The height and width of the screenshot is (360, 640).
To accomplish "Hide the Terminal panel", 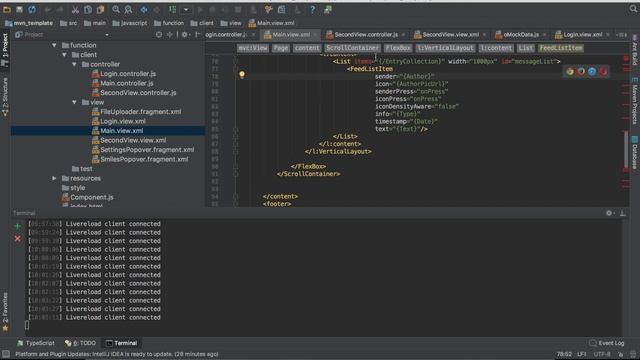I will point(622,213).
